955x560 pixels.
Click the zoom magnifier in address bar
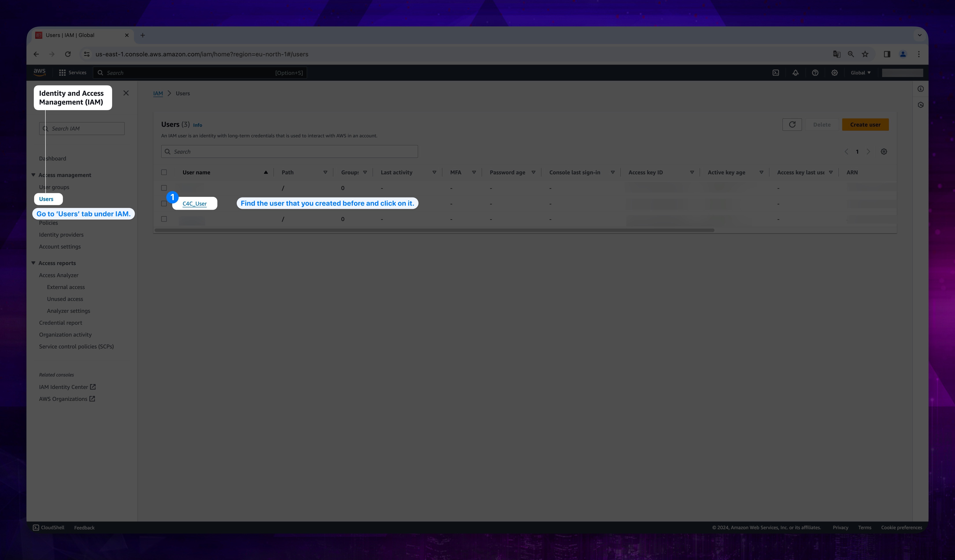point(851,54)
